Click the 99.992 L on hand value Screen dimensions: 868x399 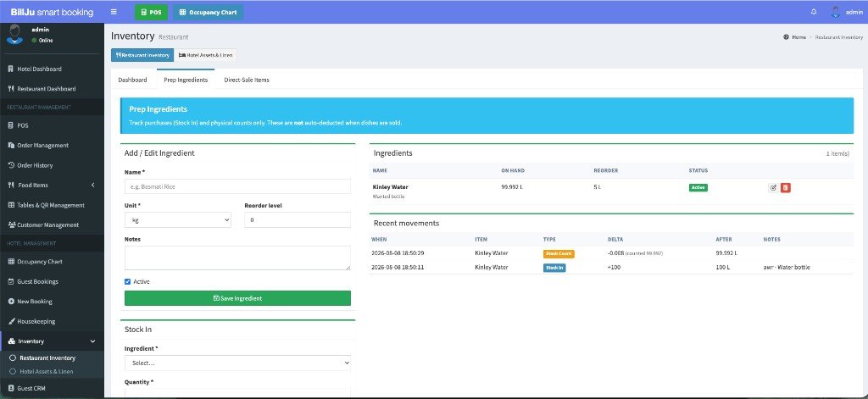tap(512, 187)
